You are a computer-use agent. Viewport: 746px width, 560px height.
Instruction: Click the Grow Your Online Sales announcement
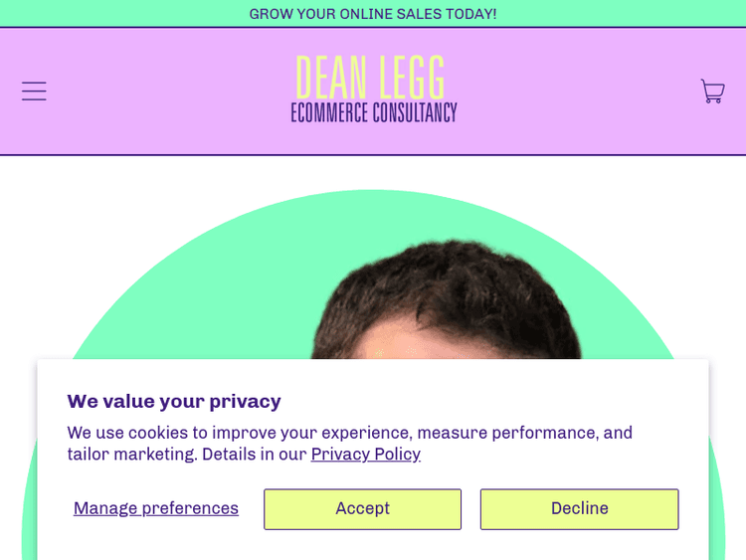pos(373,14)
